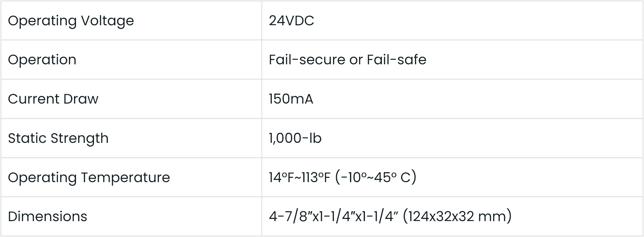This screenshot has width=644, height=237.
Task: Click the 4-7/8"x1-1/4"x1-1/4" inch dimensions
Action: (333, 217)
